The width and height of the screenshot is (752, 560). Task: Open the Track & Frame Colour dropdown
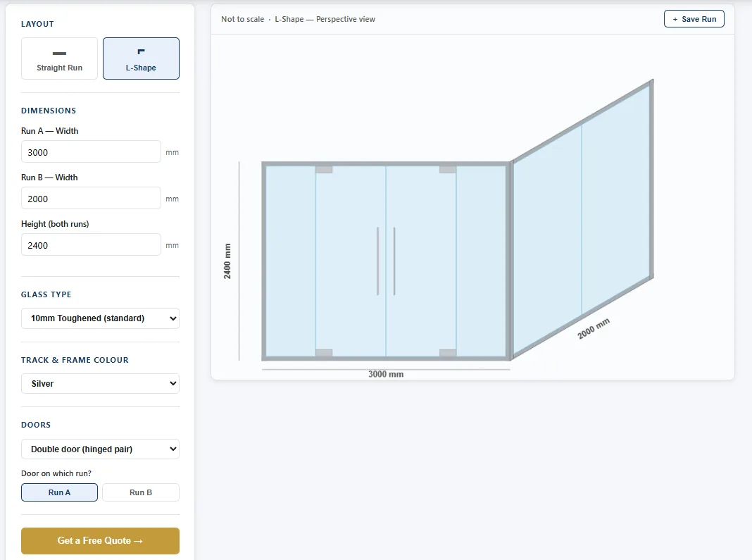(x=100, y=383)
